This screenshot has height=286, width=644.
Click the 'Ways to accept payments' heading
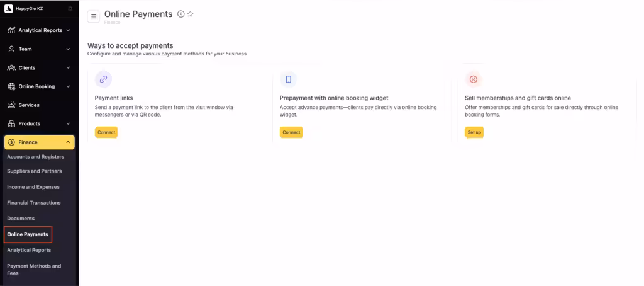coord(130,46)
